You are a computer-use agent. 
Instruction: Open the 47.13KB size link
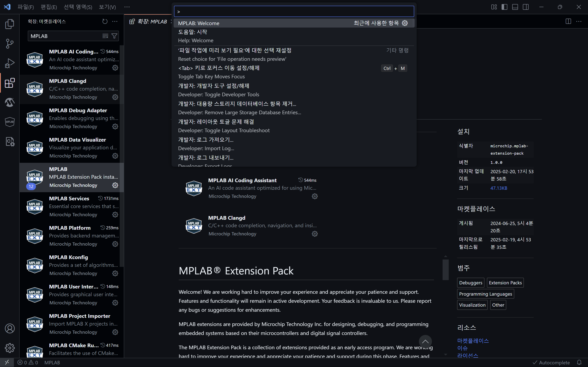click(x=499, y=188)
